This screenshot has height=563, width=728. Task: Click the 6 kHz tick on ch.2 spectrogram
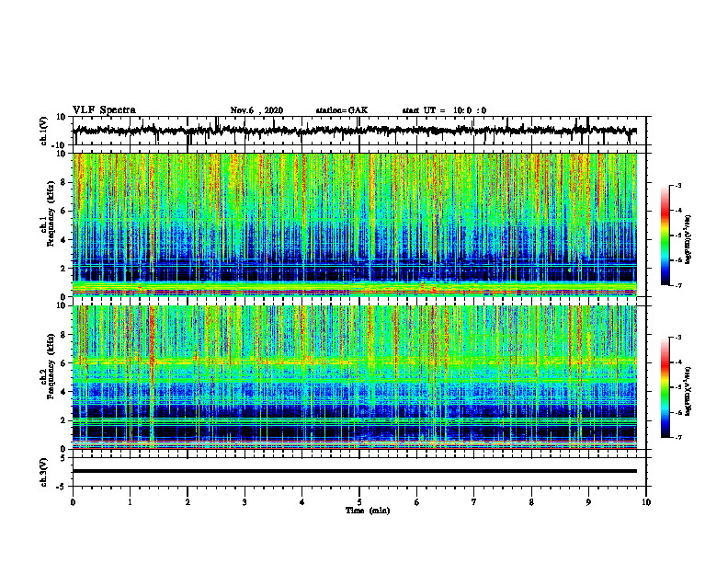(x=63, y=363)
